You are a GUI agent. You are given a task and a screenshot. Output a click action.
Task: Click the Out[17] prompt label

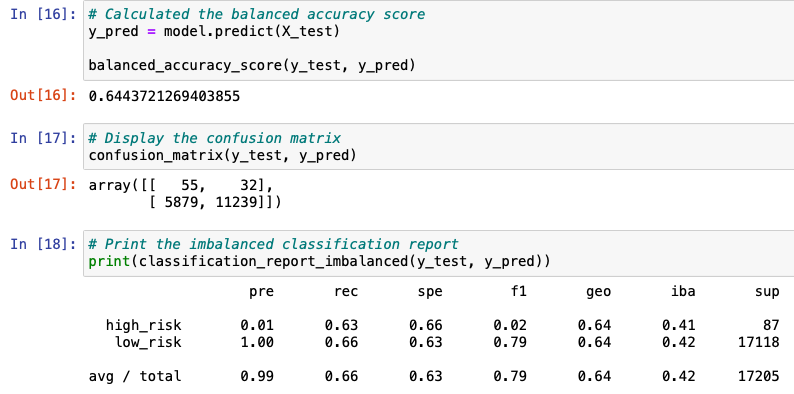43,184
